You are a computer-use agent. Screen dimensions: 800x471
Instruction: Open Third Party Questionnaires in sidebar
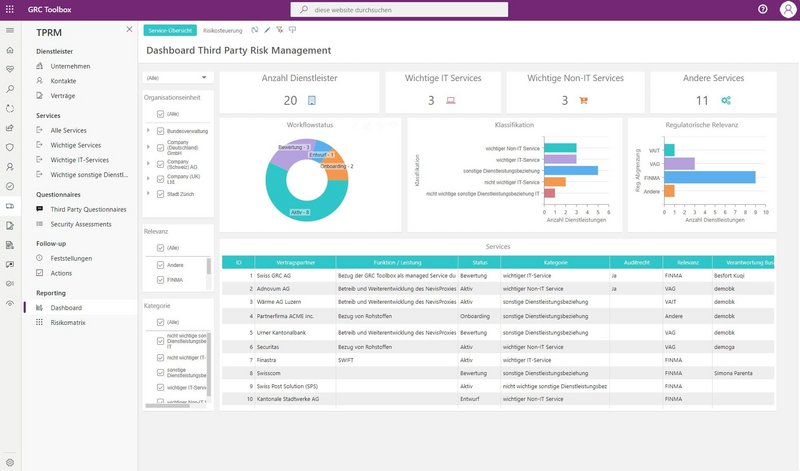88,209
